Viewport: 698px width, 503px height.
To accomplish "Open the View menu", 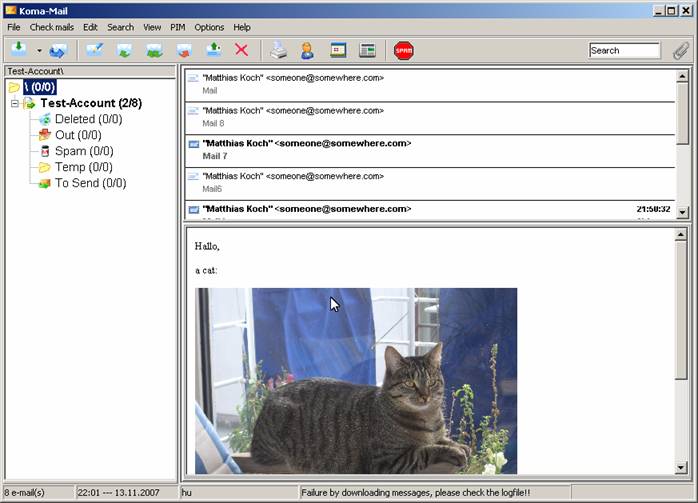I will point(152,27).
